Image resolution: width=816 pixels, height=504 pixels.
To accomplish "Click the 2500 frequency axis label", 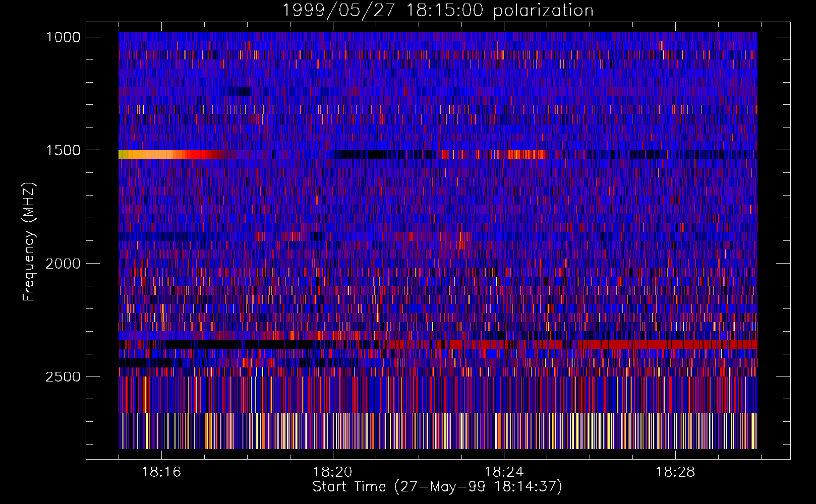I will pos(64,377).
